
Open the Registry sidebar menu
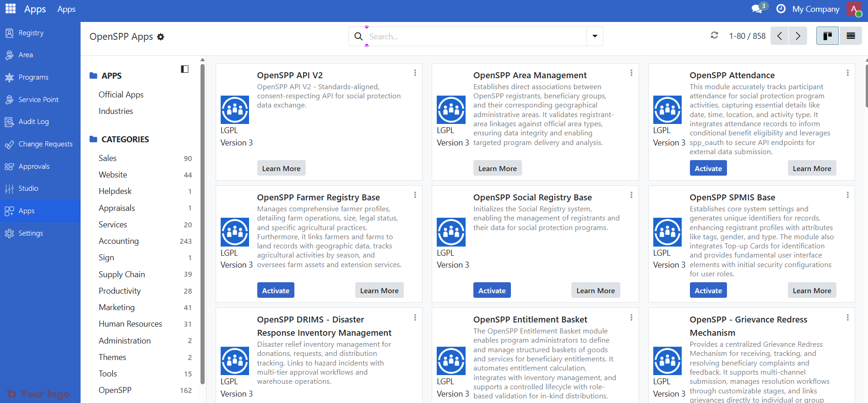40,33
